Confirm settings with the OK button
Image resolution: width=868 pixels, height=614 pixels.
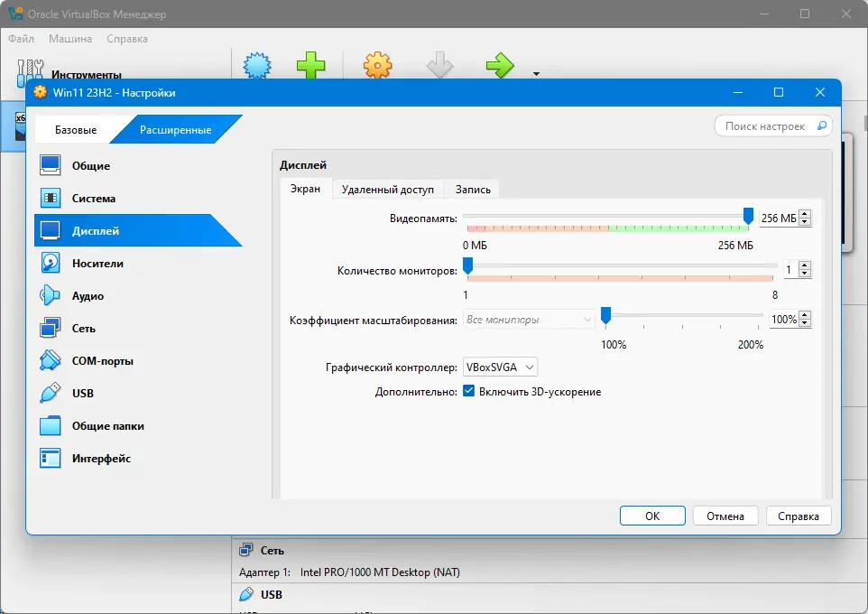point(652,516)
